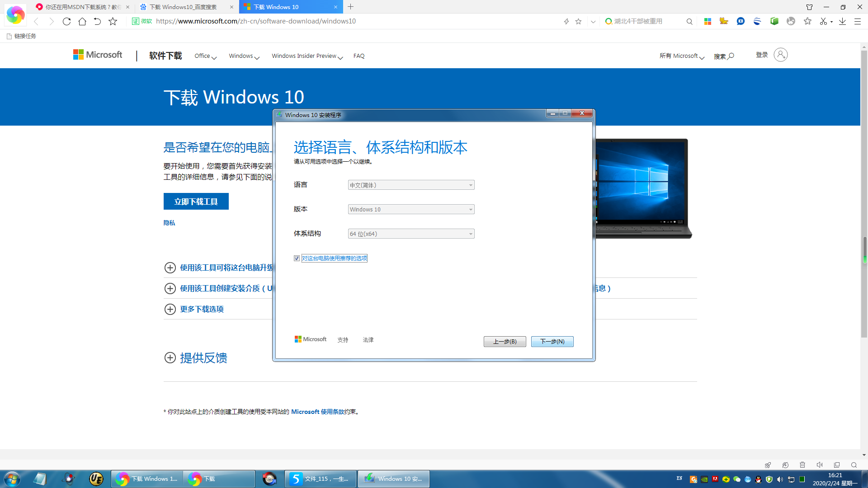
Task: Click the favorite star inside address bar
Action: pos(578,21)
